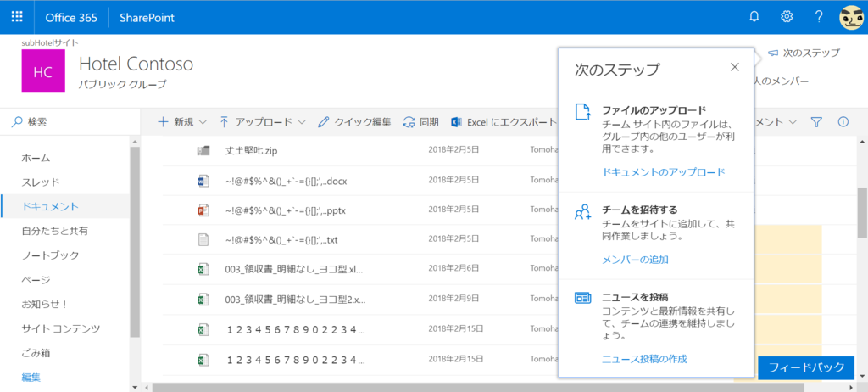Viewport: 868px width, 392px height.
Task: Click the subHotelサイト parent site link
Action: (50, 42)
